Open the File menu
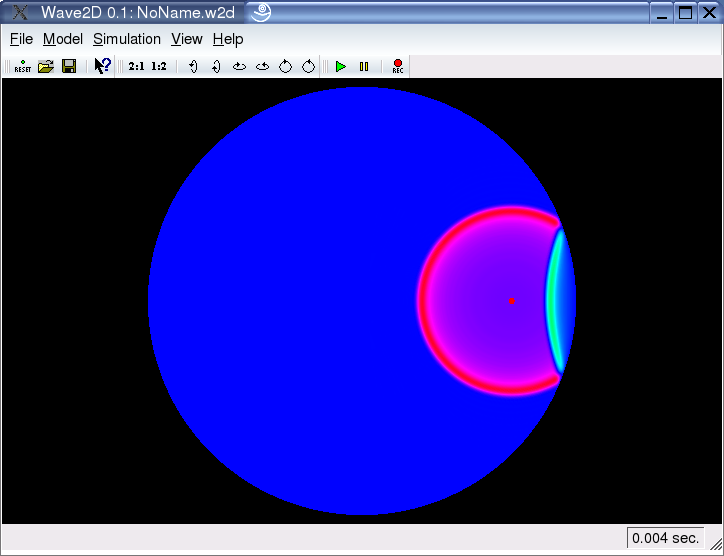The width and height of the screenshot is (724, 556). pos(21,39)
